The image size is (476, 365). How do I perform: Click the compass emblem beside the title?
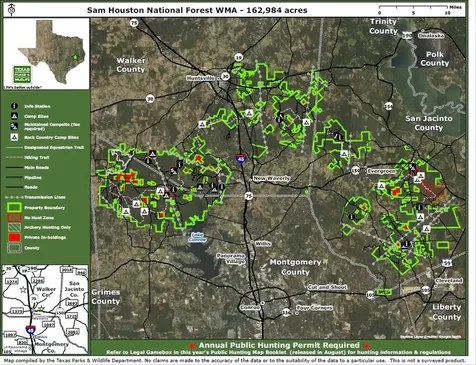[12, 10]
